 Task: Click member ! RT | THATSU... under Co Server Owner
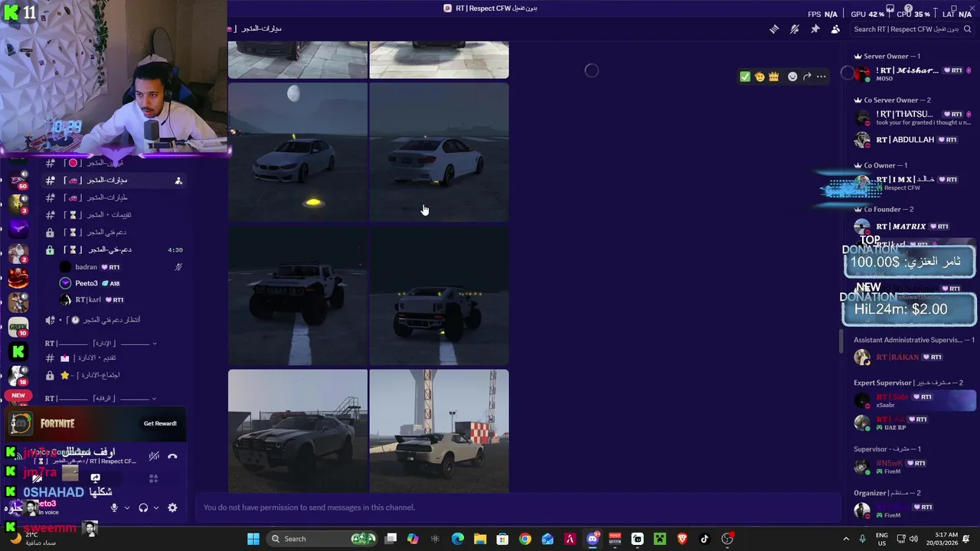[x=913, y=118]
